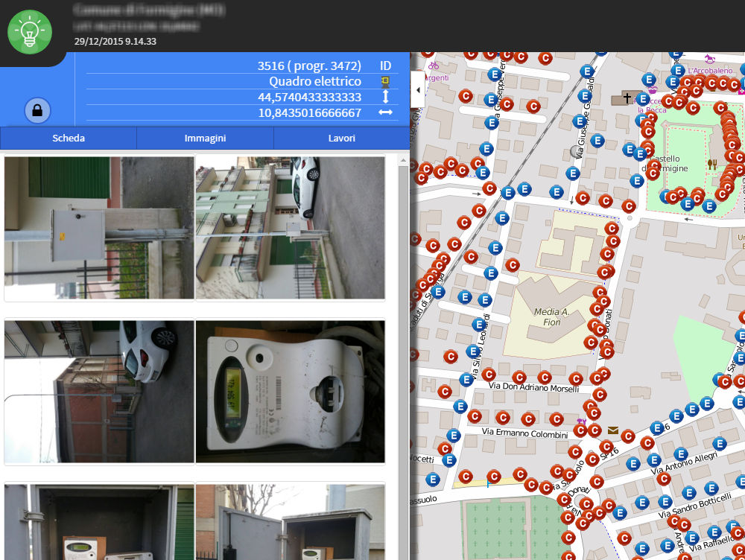
Task: Open the grey electrical cabinet photo thumbnail
Action: point(99,227)
